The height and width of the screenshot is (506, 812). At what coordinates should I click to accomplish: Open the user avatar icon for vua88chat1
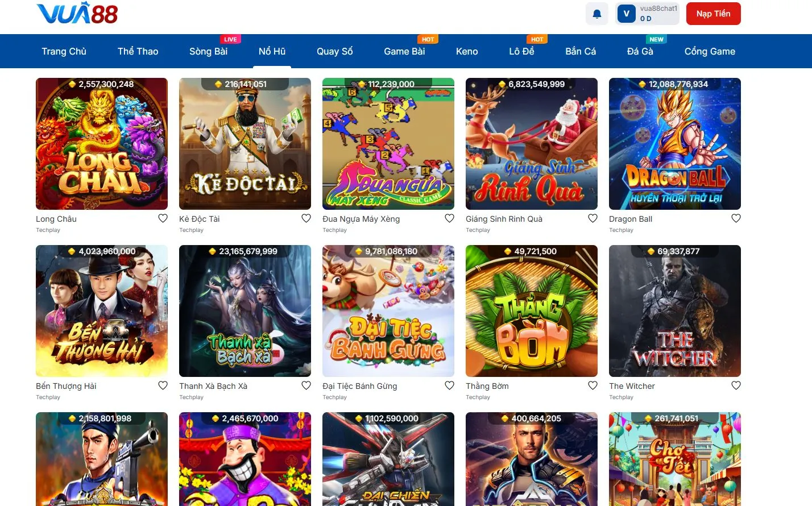626,13
